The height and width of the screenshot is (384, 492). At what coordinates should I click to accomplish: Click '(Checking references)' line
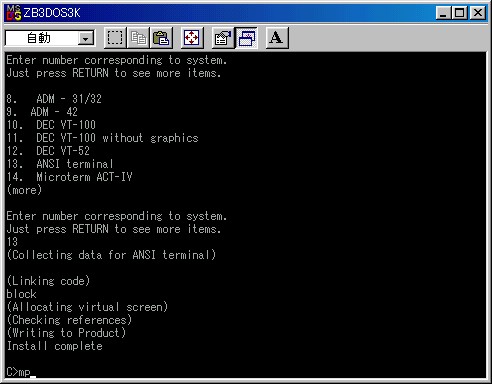tap(69, 320)
